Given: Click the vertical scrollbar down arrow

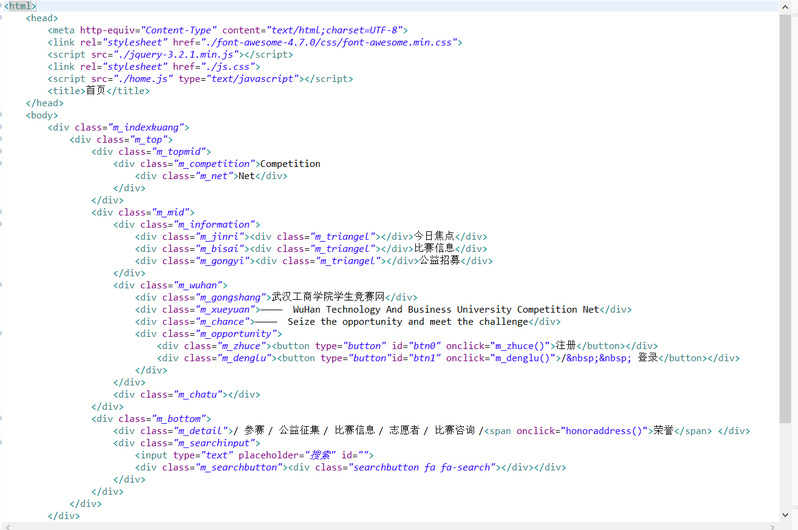Looking at the screenshot, I should [x=785, y=515].
